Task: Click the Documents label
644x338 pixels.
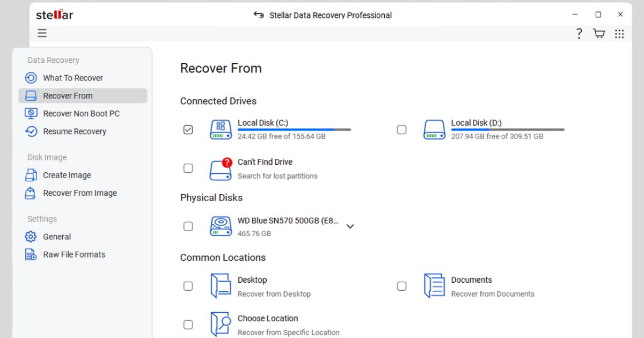Action: click(x=472, y=280)
